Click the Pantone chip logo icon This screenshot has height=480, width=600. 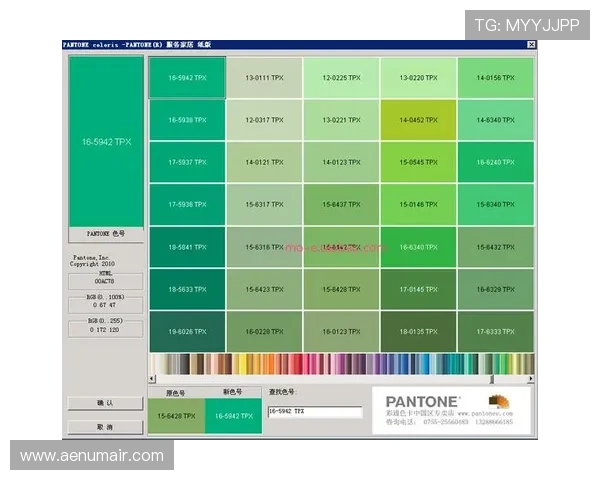pos(498,402)
